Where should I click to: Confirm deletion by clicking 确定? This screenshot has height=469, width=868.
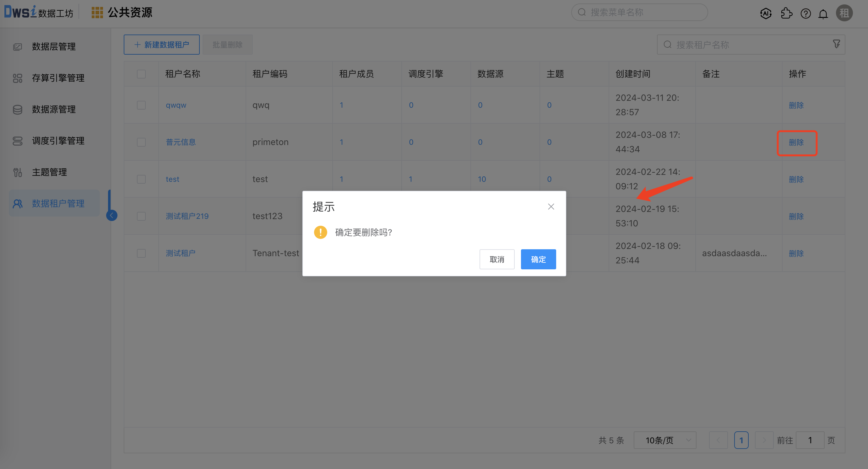coord(538,259)
